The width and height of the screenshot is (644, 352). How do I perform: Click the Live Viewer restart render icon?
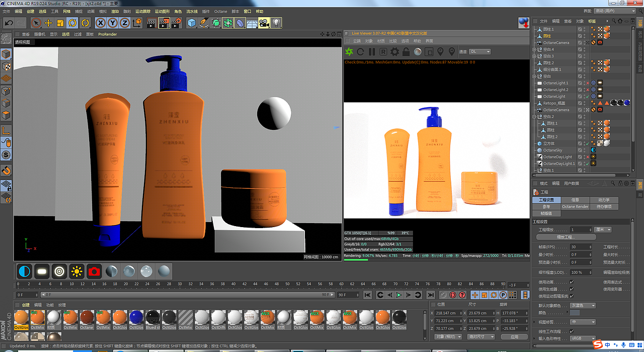(360, 51)
